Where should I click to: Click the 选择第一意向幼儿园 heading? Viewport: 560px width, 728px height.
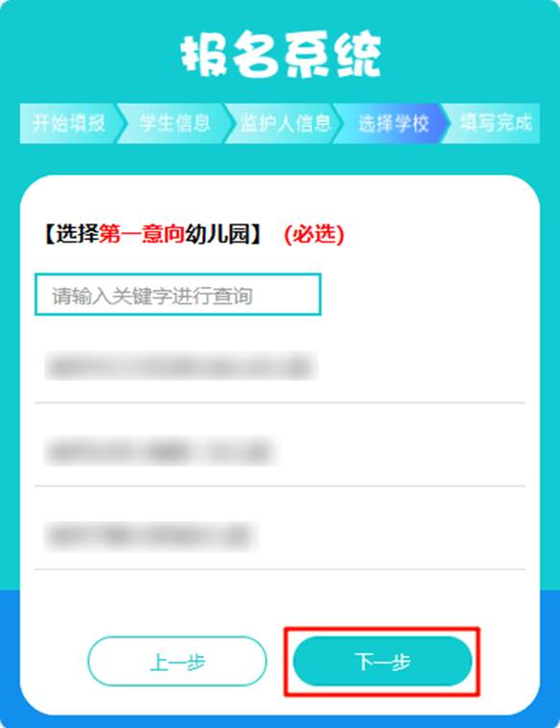tap(153, 234)
